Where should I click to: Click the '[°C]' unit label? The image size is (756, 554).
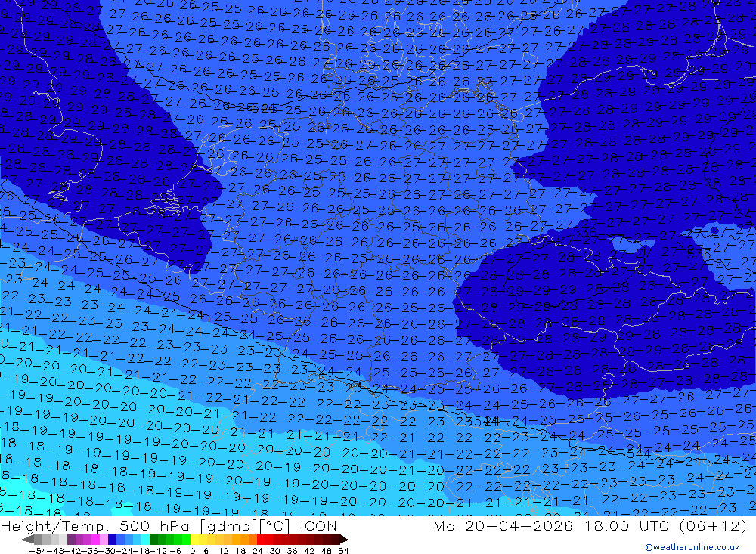[x=276, y=526]
